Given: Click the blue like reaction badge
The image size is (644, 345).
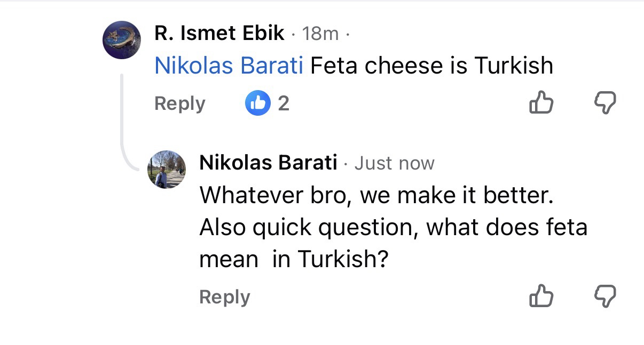Looking at the screenshot, I should pyautogui.click(x=258, y=103).
